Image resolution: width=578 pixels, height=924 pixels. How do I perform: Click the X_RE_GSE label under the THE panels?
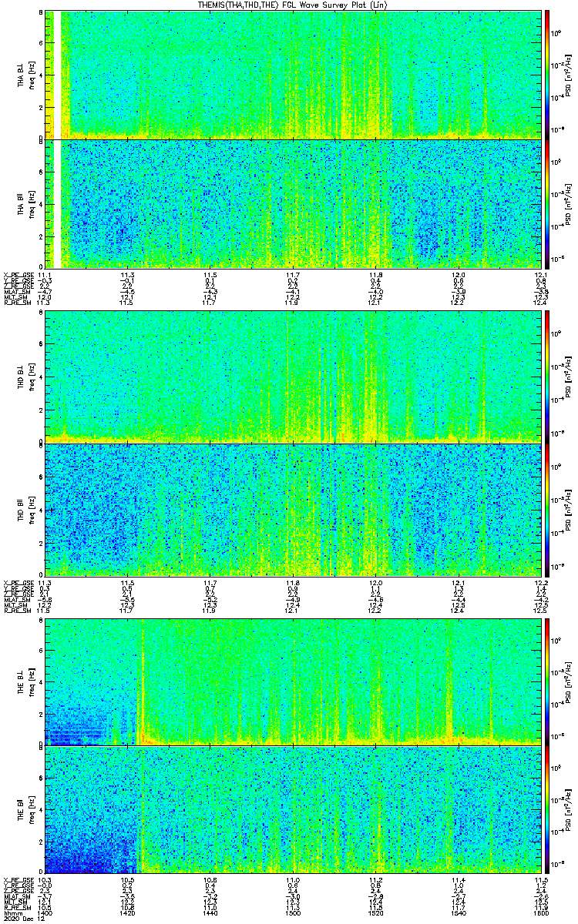point(16,879)
